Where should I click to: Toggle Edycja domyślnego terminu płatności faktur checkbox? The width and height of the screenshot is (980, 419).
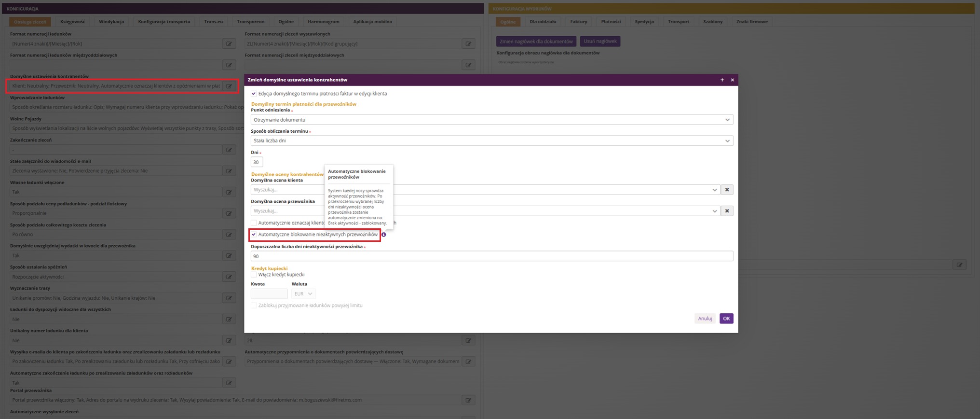click(254, 94)
